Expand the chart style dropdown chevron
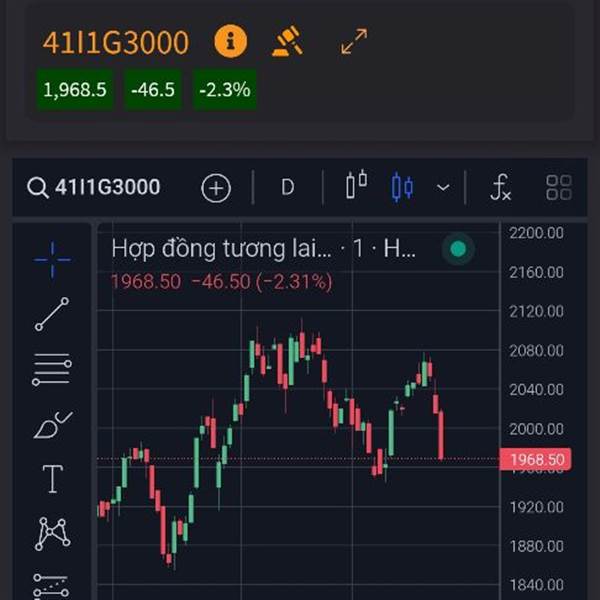 (443, 187)
